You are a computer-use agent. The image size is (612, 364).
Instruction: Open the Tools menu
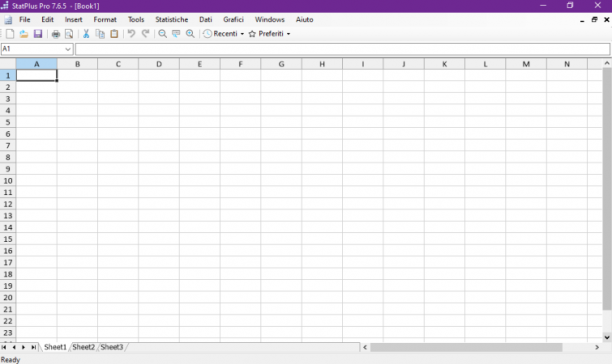click(x=136, y=20)
